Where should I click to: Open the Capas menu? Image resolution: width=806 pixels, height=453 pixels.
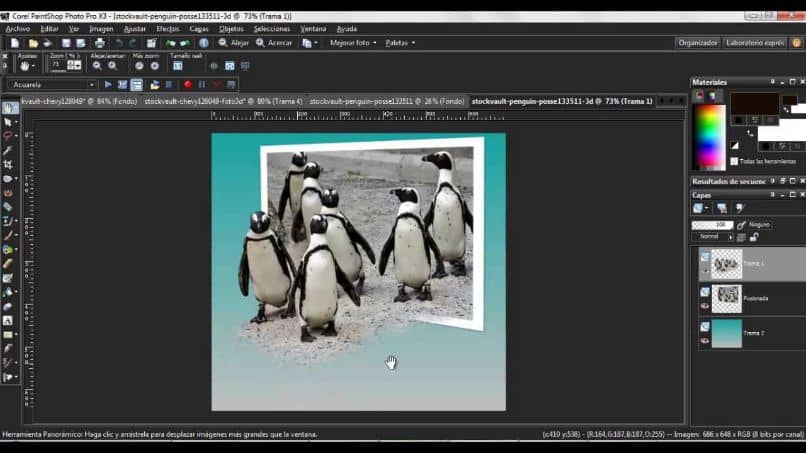(x=198, y=29)
